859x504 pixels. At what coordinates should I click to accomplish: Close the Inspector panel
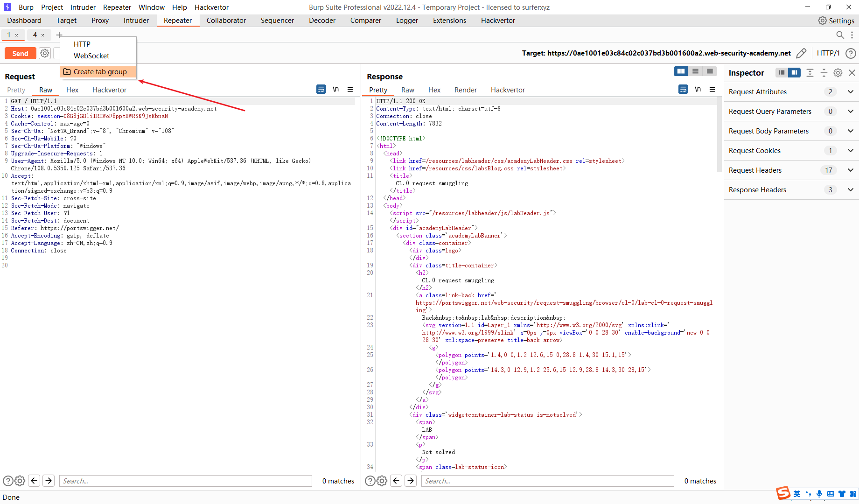click(852, 73)
